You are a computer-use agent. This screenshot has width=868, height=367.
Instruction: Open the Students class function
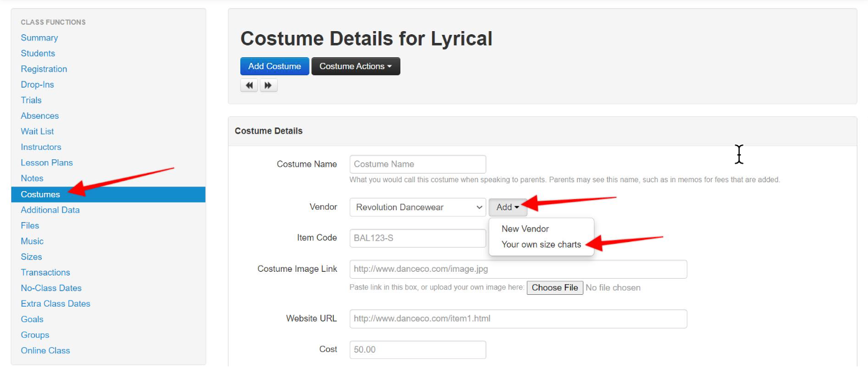(38, 53)
